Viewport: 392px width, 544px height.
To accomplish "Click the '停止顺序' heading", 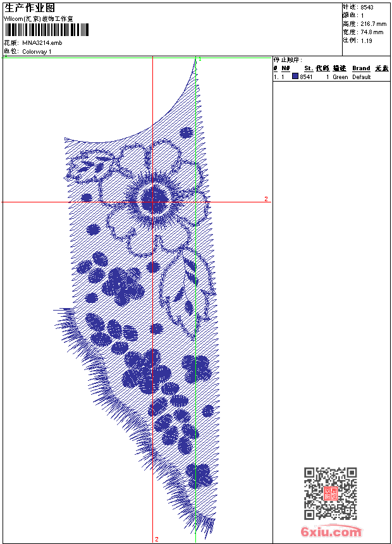I will [288, 60].
